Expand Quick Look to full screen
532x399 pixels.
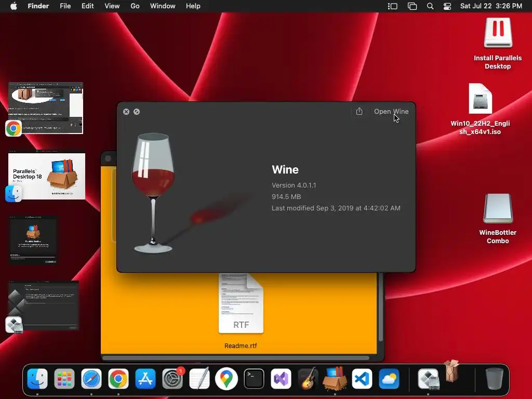tap(137, 112)
